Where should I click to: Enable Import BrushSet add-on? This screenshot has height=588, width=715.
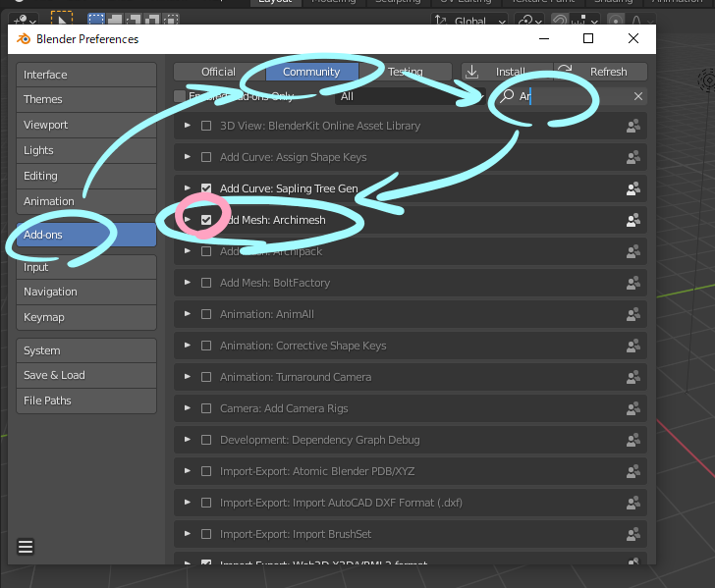[x=206, y=535]
